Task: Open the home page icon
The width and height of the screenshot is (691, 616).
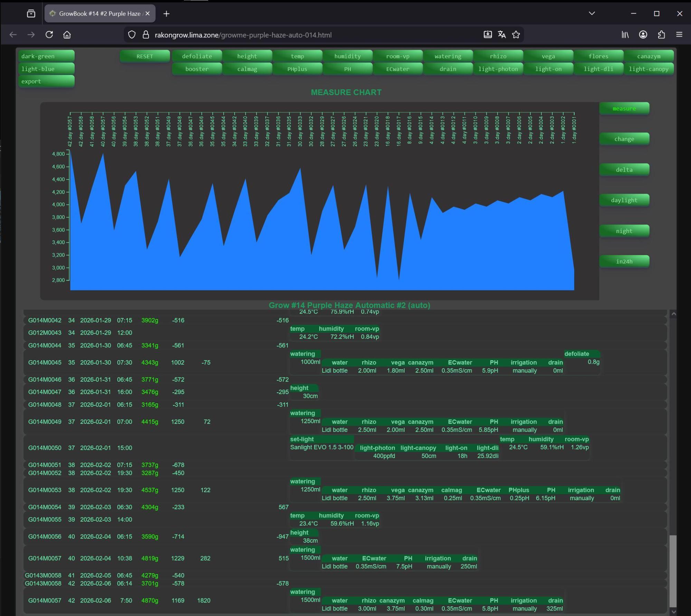Action: [67, 35]
